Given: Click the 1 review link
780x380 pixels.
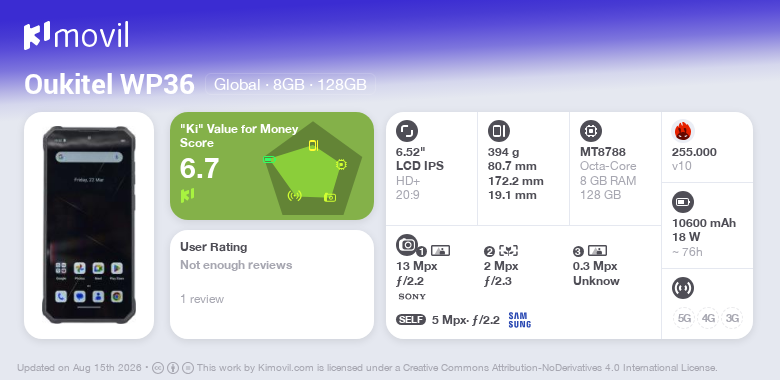Looking at the screenshot, I should pyautogui.click(x=202, y=299).
